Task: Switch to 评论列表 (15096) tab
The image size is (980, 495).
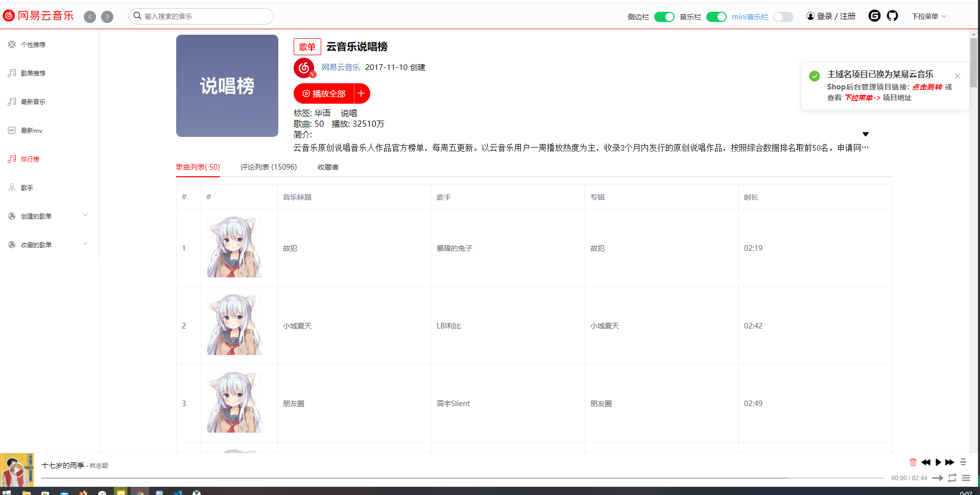Action: pos(269,167)
